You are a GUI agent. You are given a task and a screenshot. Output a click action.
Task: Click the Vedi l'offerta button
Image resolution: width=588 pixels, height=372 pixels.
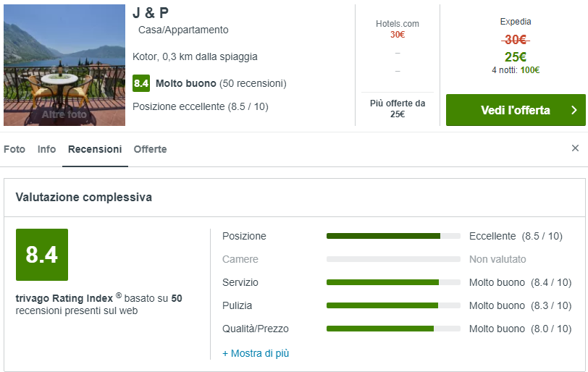click(515, 110)
